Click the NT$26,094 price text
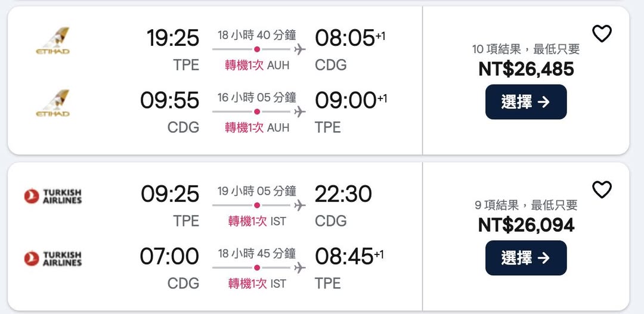Screen dimensions: 644x314 coord(526,225)
